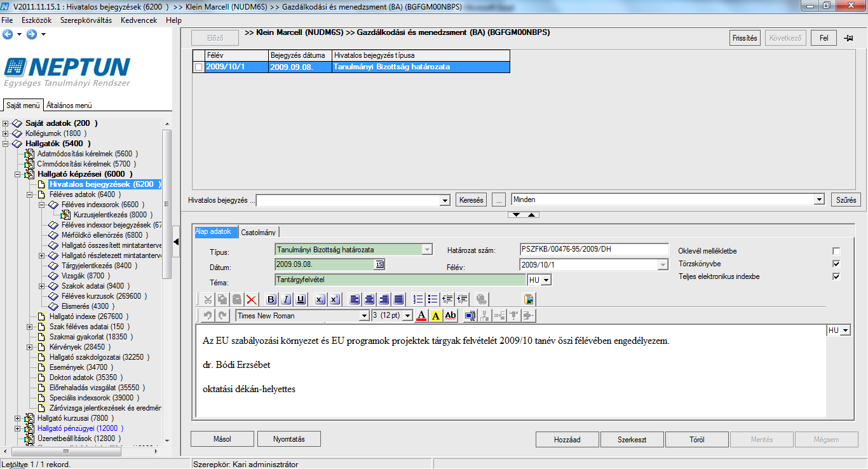Image resolution: width=868 pixels, height=469 pixels.
Task: Toggle Underline formatting
Action: point(301,299)
